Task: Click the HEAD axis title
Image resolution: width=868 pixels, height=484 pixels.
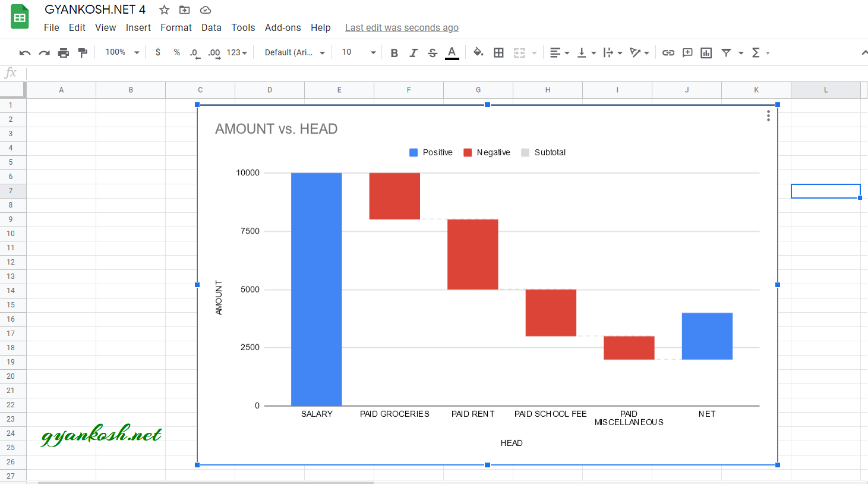Action: point(512,443)
